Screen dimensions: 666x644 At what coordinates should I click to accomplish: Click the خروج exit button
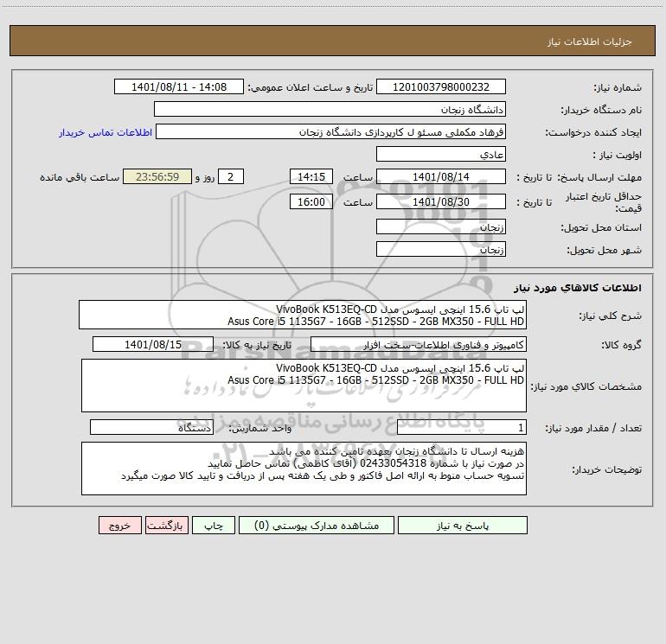tap(119, 526)
